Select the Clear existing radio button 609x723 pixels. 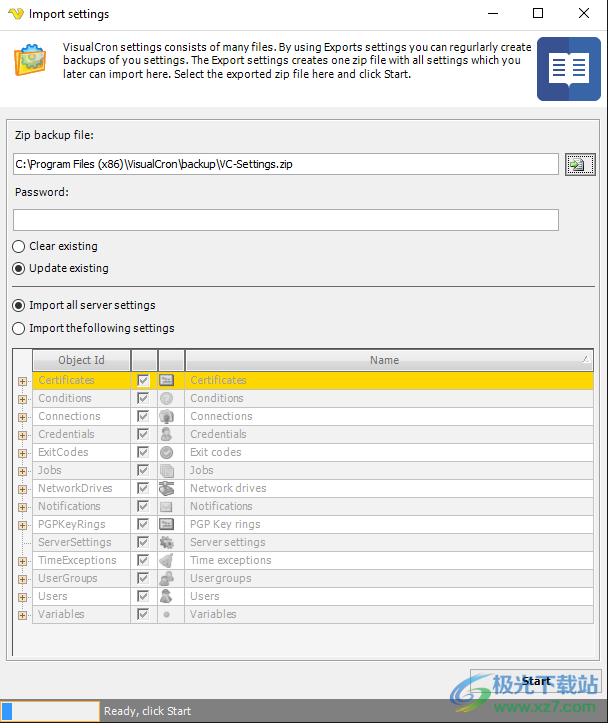[x=18, y=246]
